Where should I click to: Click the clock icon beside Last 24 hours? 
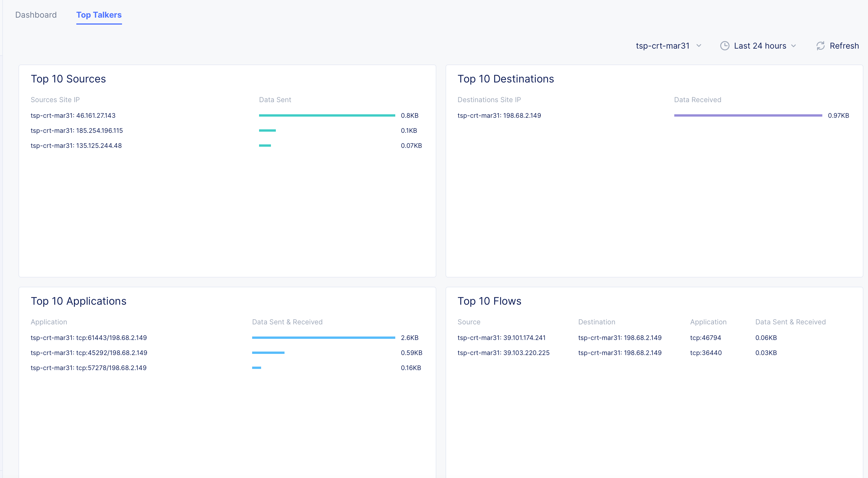tap(725, 46)
